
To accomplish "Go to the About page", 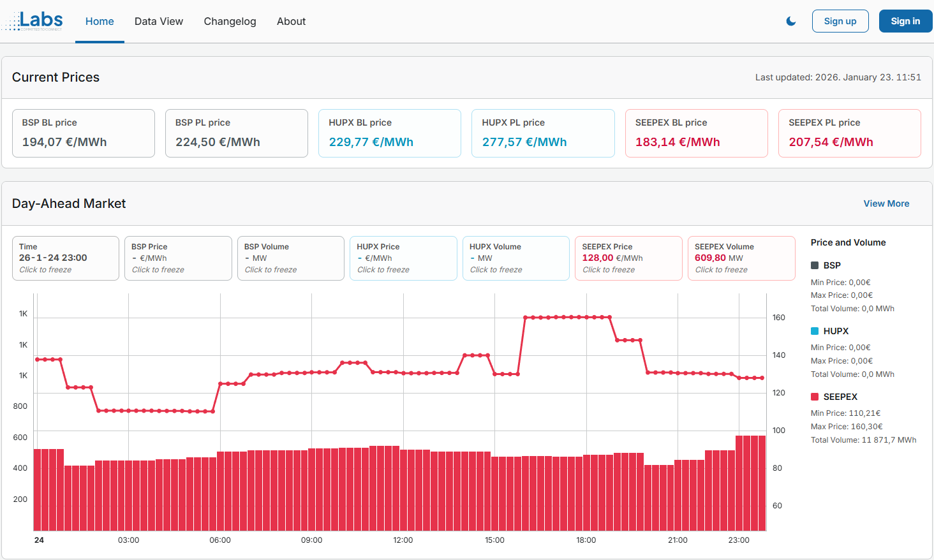I will [291, 21].
